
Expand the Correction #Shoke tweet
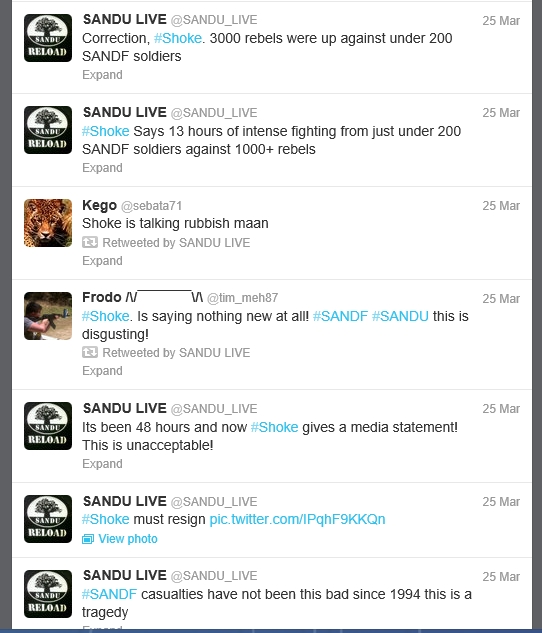click(x=102, y=75)
